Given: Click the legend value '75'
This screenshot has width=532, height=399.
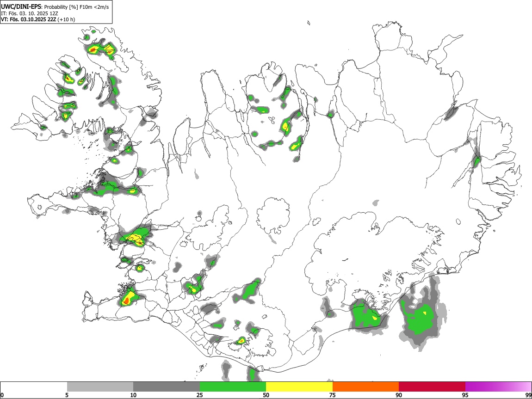Looking at the screenshot, I should click(x=333, y=395).
